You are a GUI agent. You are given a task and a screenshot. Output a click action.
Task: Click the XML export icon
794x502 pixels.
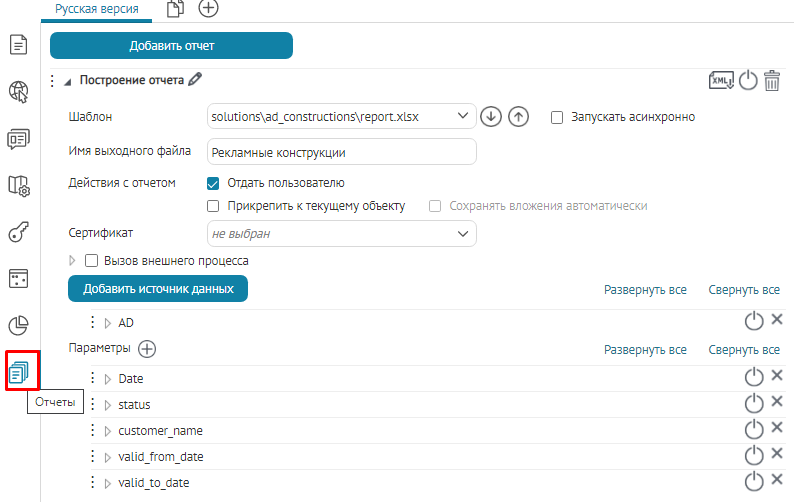click(x=722, y=81)
